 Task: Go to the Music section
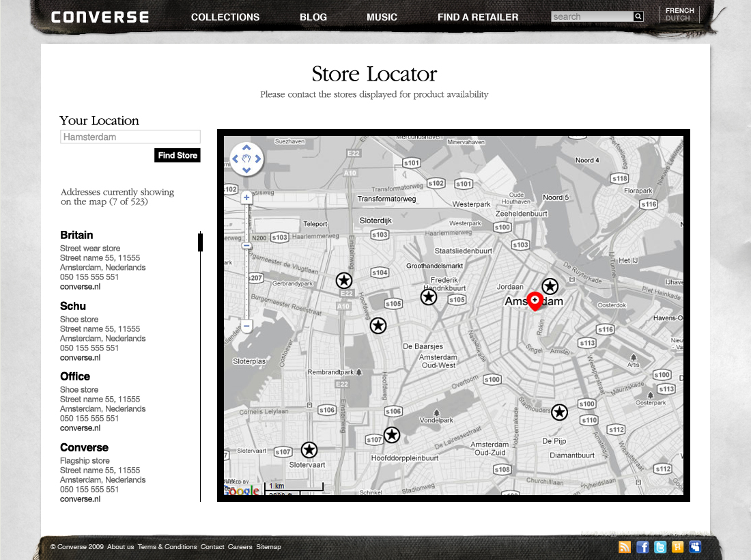click(382, 17)
